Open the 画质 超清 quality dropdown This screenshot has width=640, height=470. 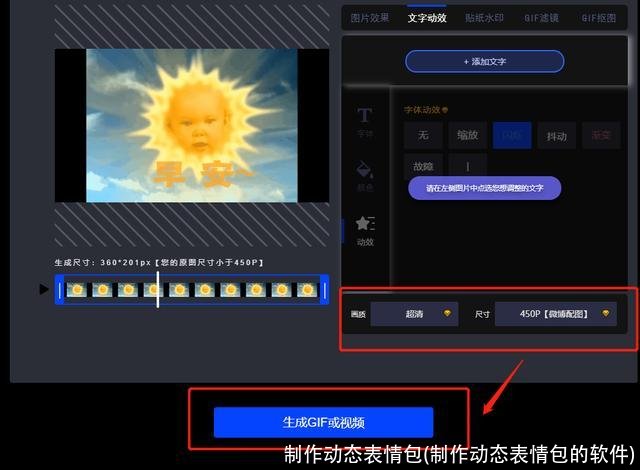coord(414,314)
